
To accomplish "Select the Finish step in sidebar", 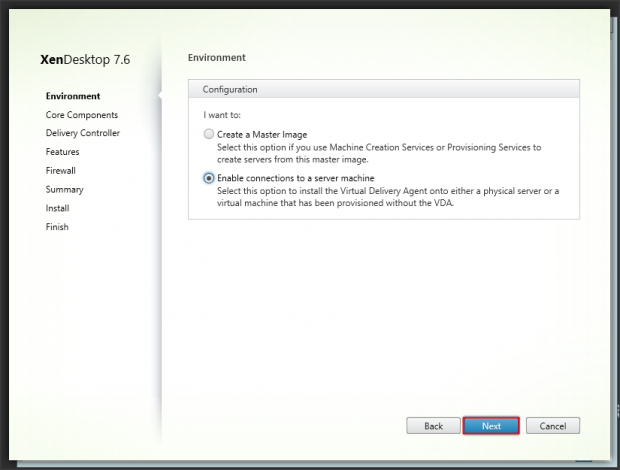I will [57, 227].
